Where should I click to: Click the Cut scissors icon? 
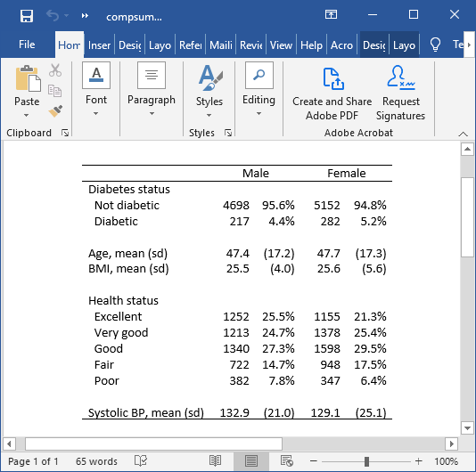pos(55,70)
